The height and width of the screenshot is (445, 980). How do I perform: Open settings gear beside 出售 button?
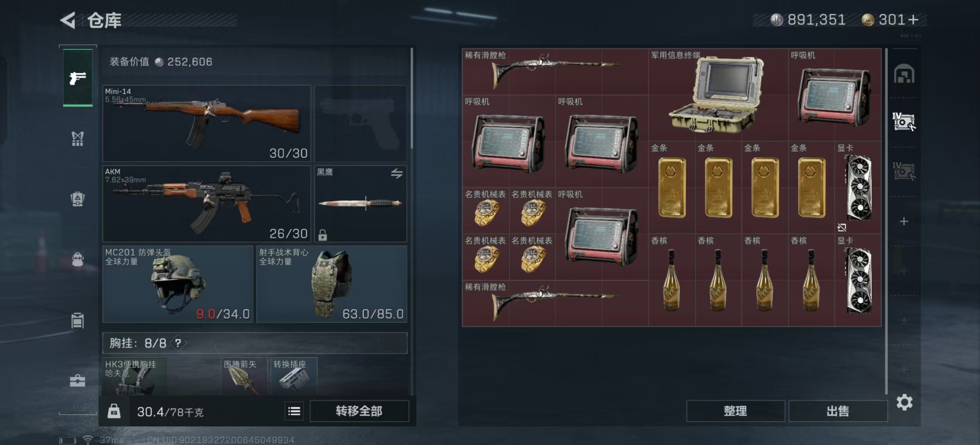click(904, 403)
